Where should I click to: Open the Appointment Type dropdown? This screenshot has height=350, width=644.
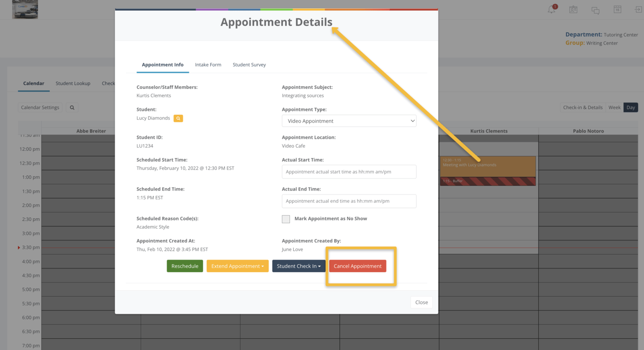click(x=349, y=120)
